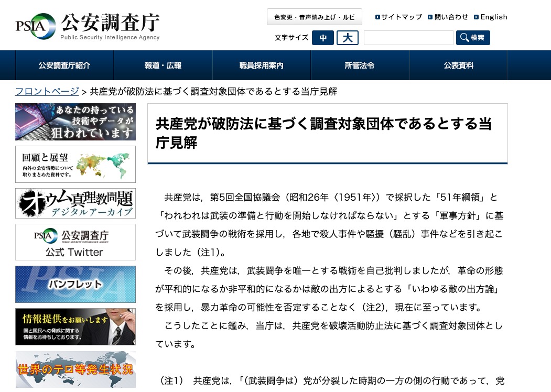Go to フロントページ breadcrumb link

click(x=47, y=91)
